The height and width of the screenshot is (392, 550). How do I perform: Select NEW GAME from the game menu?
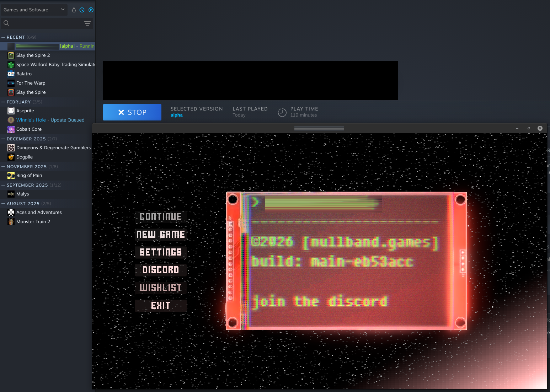[160, 234]
